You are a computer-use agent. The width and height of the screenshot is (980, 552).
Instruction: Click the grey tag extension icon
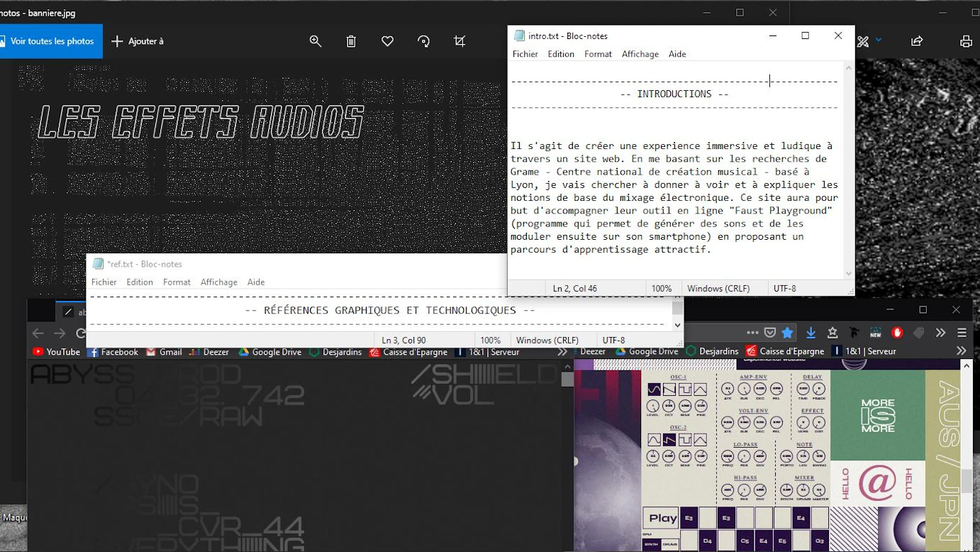pos(919,332)
